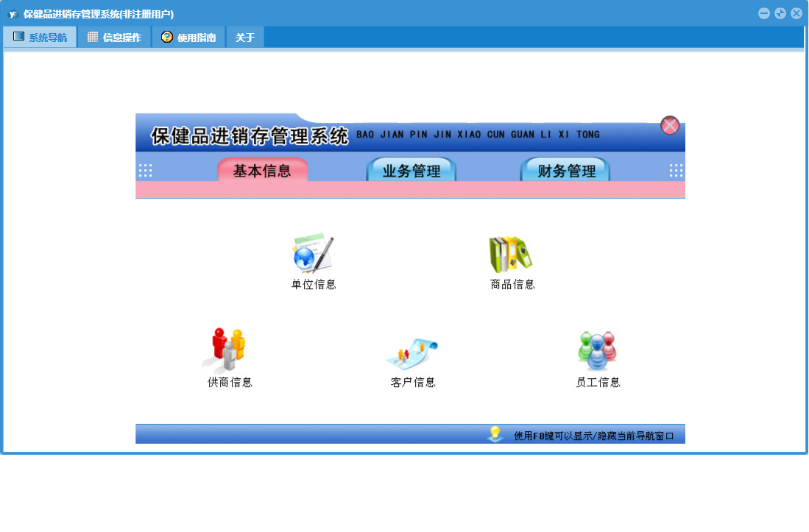Switch to the 业务管理 tab
The width and height of the screenshot is (809, 532).
pos(411,169)
